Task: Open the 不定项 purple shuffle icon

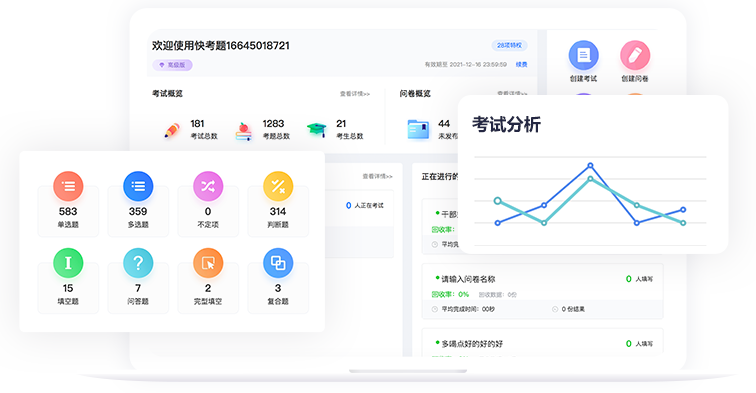Action: [x=208, y=186]
